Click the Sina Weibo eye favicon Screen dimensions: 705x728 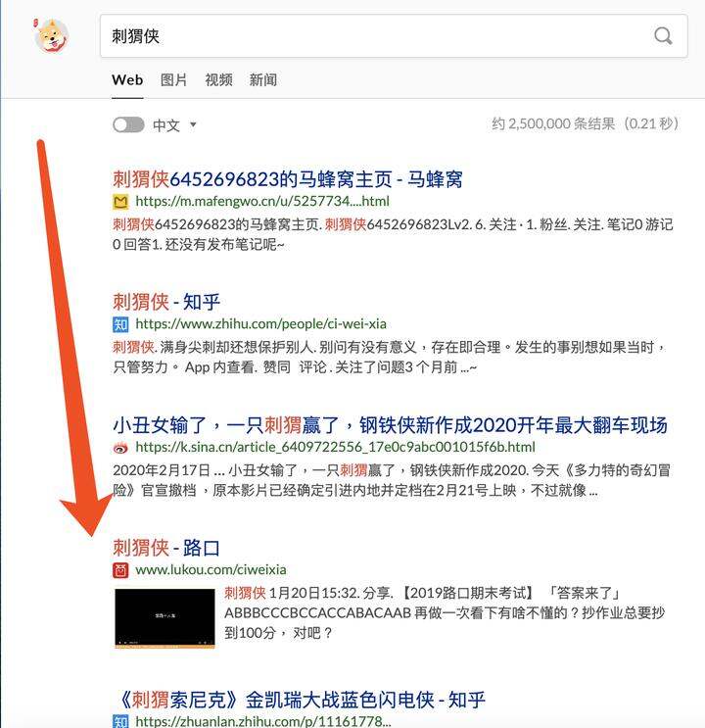click(120, 448)
